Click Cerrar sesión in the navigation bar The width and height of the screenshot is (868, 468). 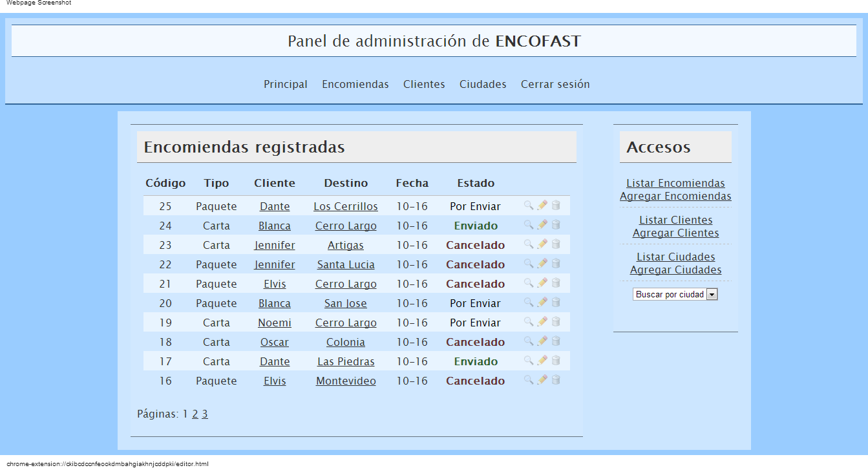(555, 84)
